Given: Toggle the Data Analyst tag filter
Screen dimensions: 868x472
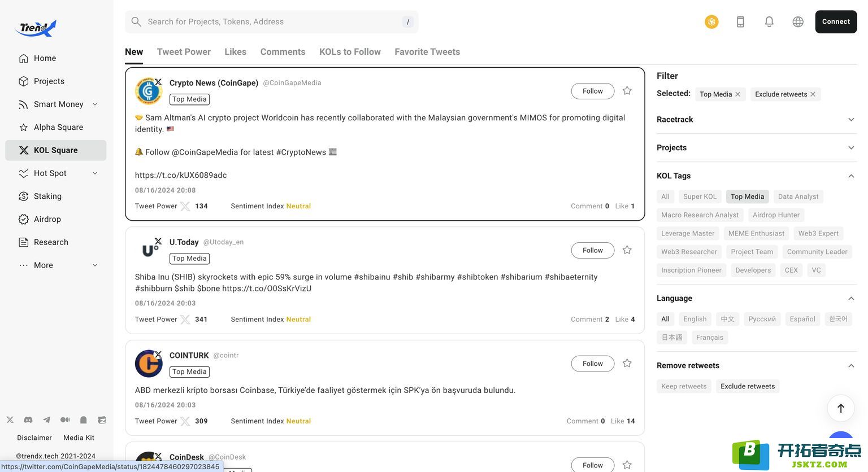Looking at the screenshot, I should click(x=798, y=196).
